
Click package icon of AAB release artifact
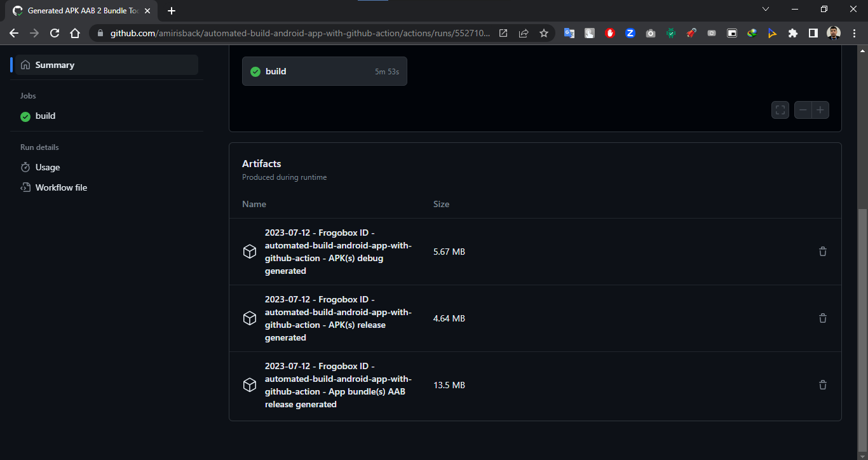coord(250,385)
